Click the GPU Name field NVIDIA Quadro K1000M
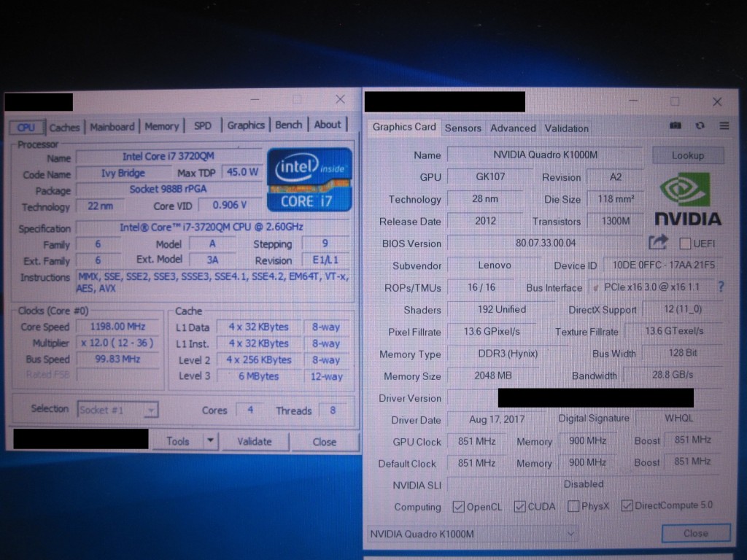Screen dimensions: 747x560 [x=545, y=155]
